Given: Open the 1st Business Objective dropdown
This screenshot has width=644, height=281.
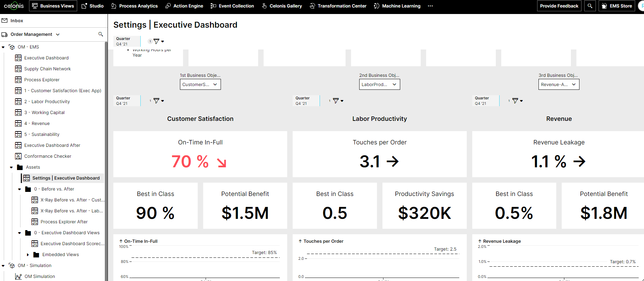Looking at the screenshot, I should pos(200,84).
